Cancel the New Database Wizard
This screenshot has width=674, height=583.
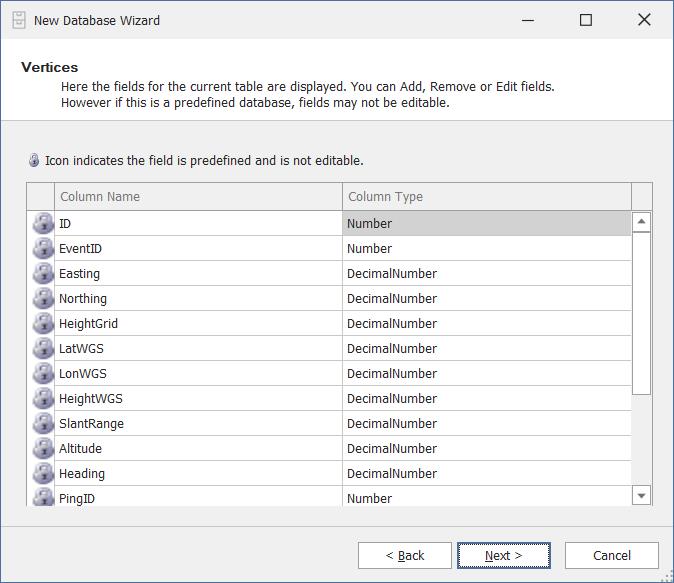coord(611,555)
